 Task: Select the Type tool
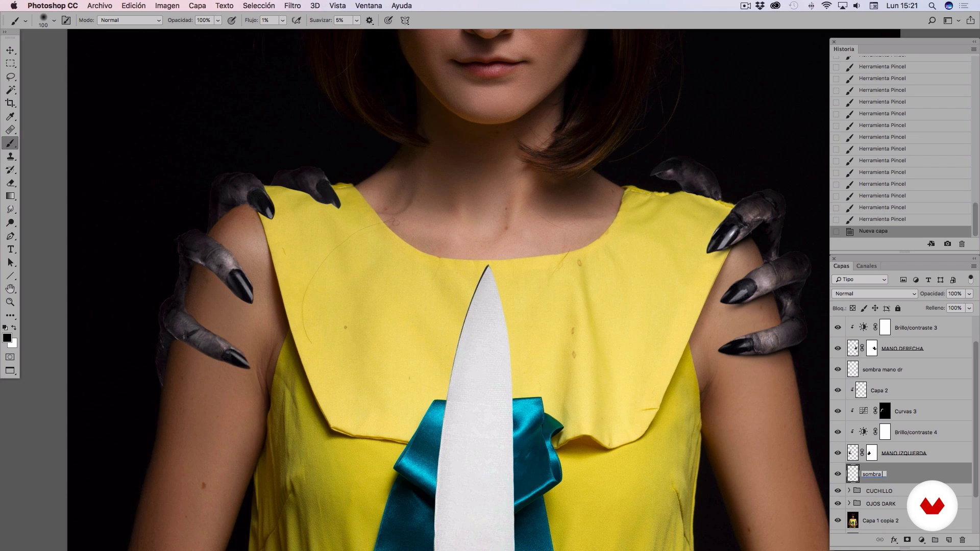10,249
